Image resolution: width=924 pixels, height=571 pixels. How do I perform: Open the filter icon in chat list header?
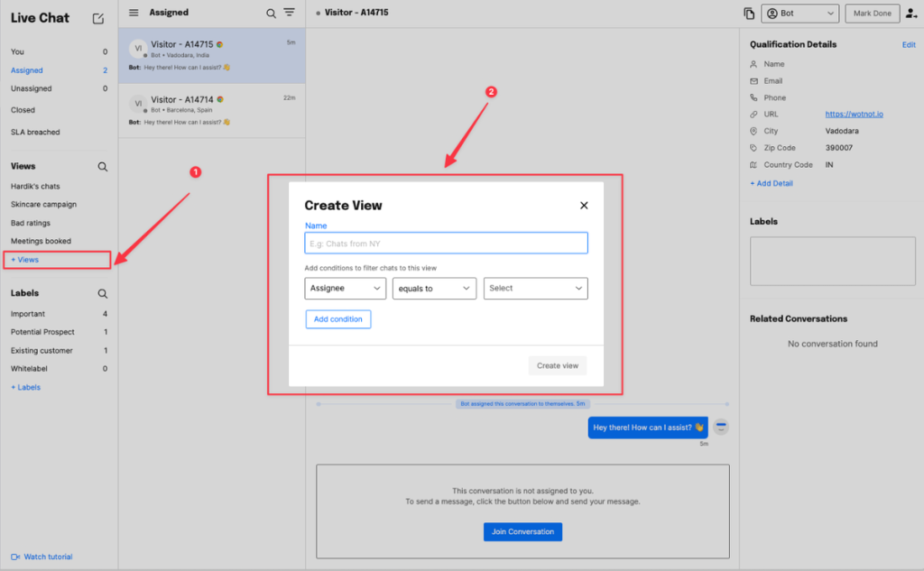289,13
